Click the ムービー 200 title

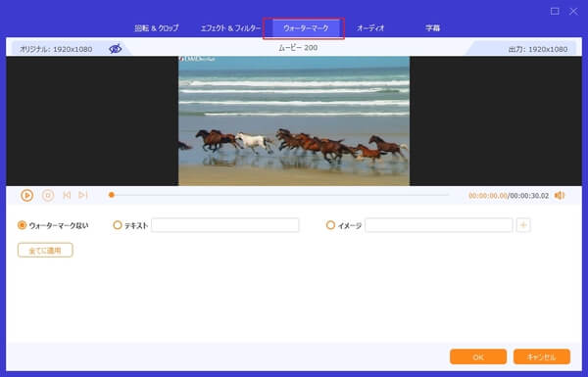298,48
